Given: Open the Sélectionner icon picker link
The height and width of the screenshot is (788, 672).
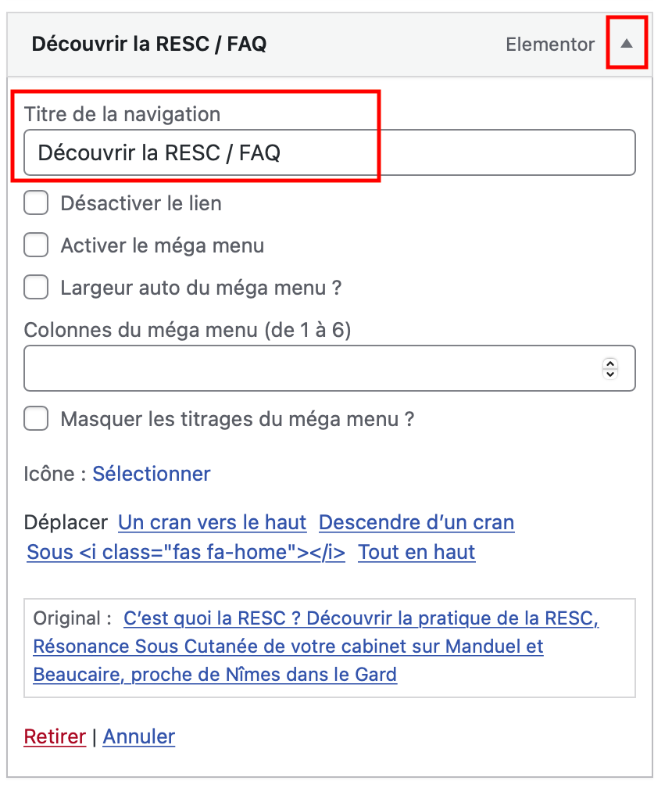Looking at the screenshot, I should [x=152, y=474].
